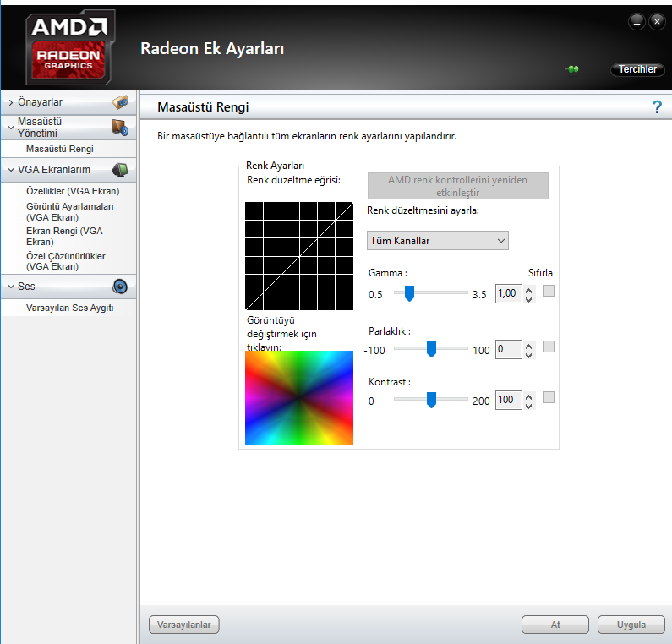
Task: Click the color correction curve graph
Action: 299,256
